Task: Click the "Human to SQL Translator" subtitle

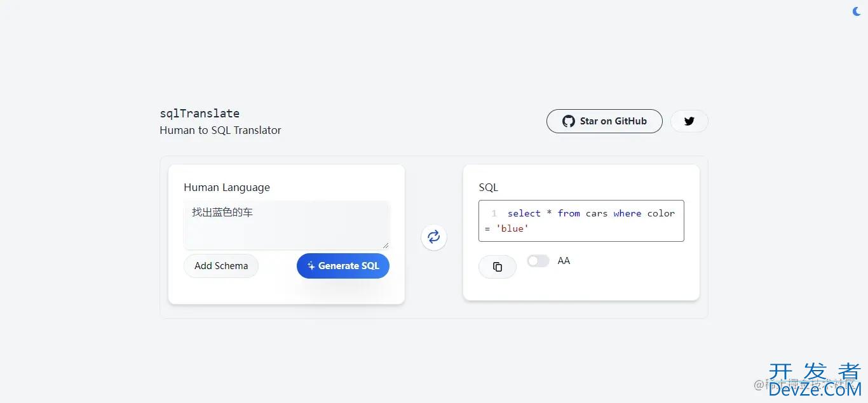Action: (x=220, y=130)
